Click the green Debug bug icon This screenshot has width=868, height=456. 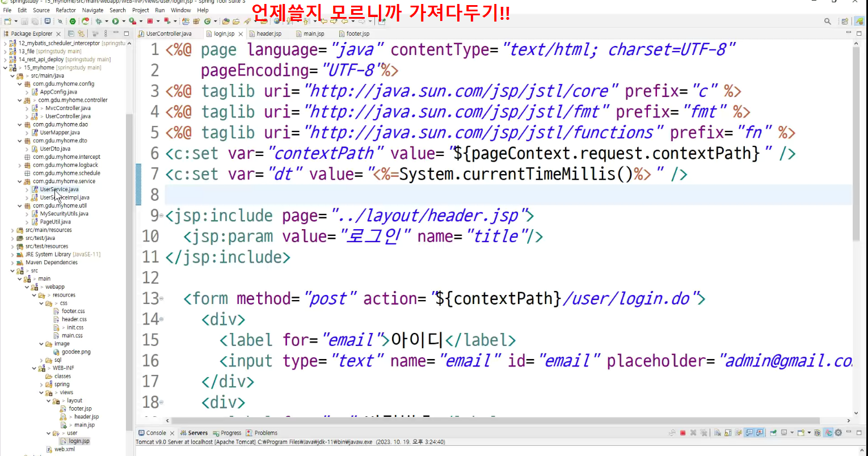click(98, 21)
